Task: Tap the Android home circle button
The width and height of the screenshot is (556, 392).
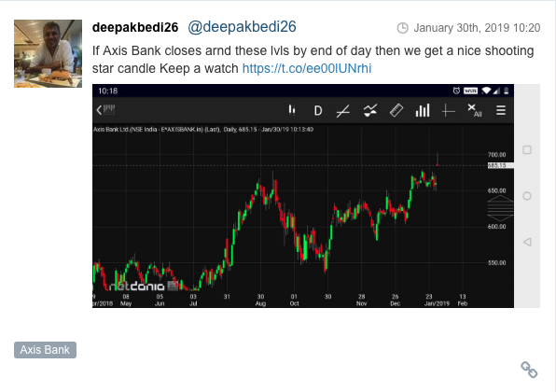Action: point(527,196)
